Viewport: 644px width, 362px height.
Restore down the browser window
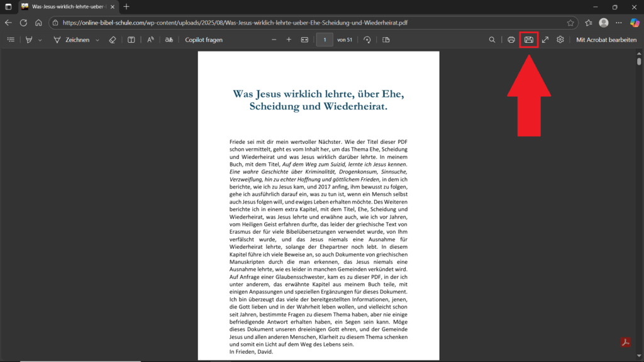click(x=615, y=7)
